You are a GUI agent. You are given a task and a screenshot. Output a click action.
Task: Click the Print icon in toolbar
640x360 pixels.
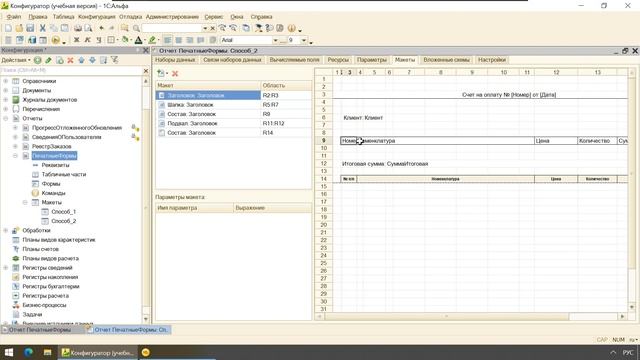(x=78, y=28)
